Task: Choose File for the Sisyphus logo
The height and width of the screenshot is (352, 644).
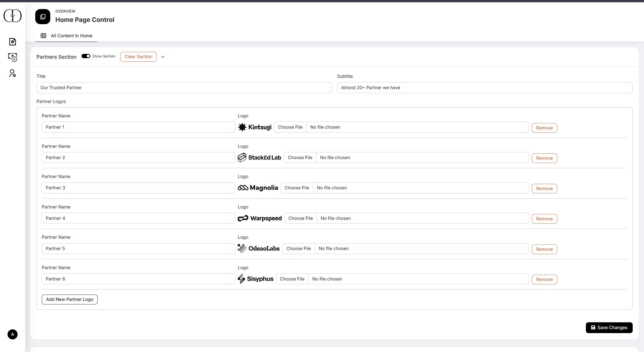Action: (x=292, y=279)
